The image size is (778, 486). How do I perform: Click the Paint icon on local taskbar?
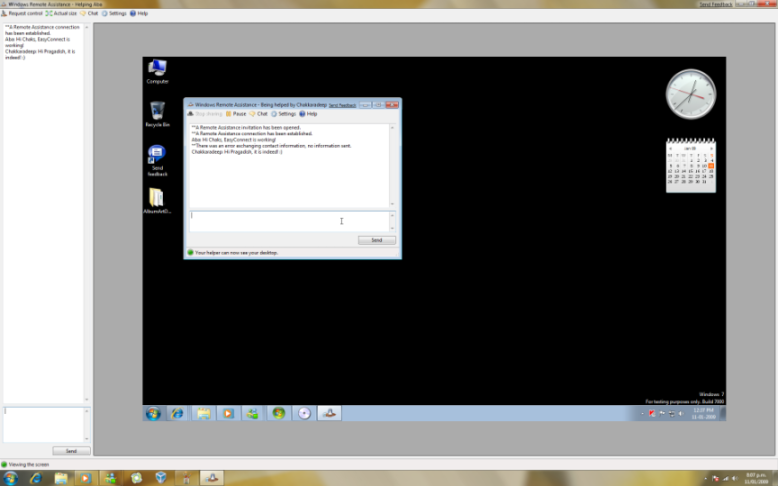pyautogui.click(x=186, y=478)
